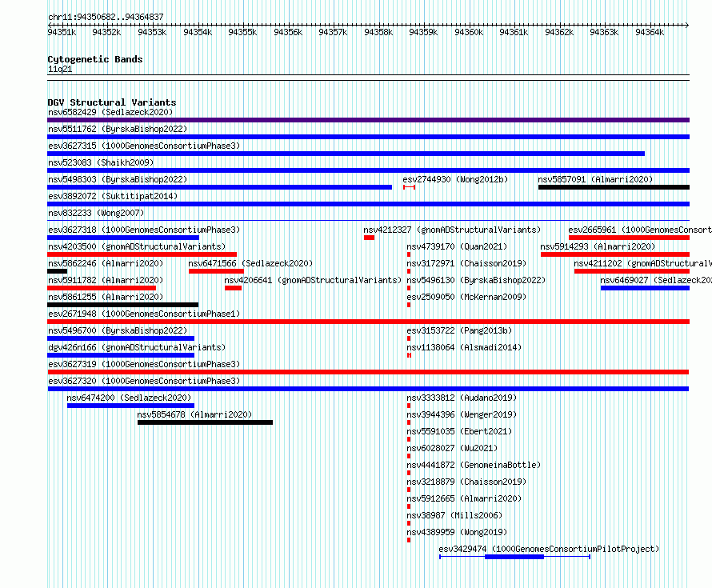712x588 pixels.
Task: Click the nsv523083 (Shaikh2009) label
Action: [101, 162]
